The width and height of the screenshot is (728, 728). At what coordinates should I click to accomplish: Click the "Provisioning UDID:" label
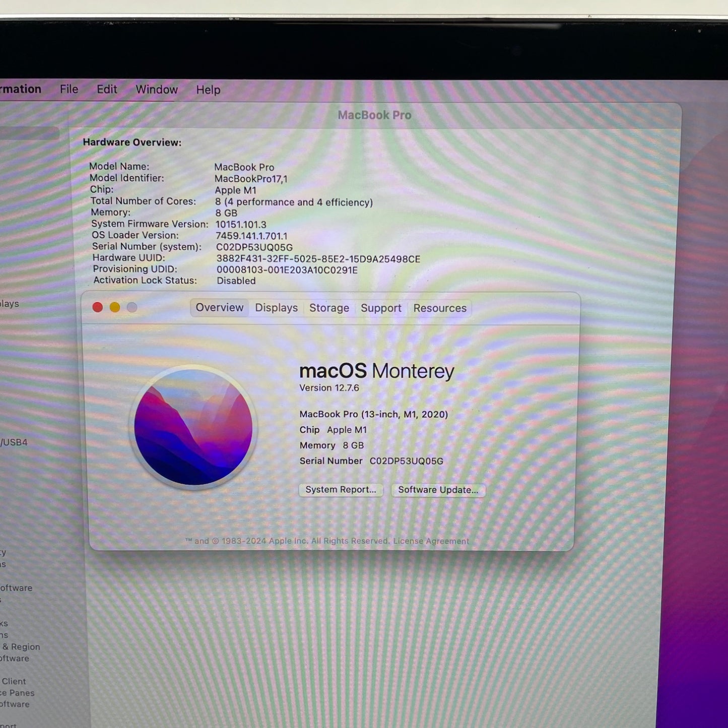coord(135,269)
